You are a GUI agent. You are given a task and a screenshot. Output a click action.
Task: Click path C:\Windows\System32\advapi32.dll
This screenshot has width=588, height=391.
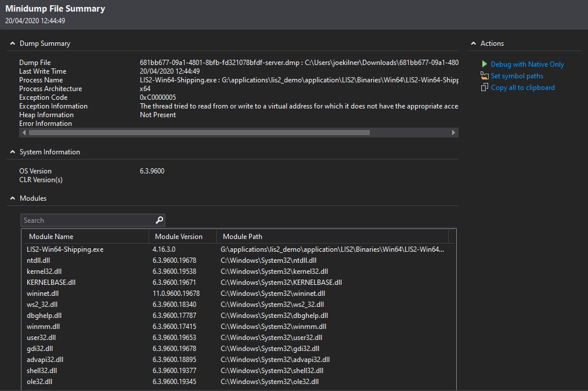coord(275,360)
